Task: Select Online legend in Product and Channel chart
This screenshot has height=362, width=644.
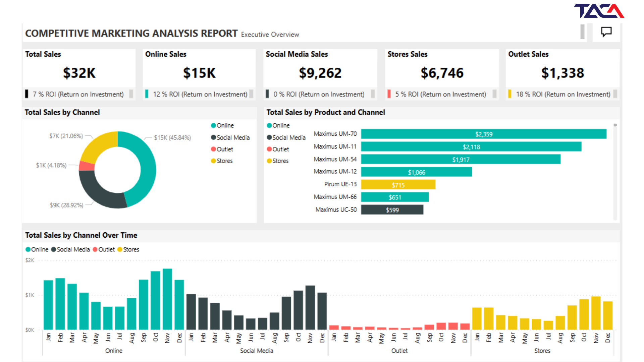Action: [x=278, y=125]
